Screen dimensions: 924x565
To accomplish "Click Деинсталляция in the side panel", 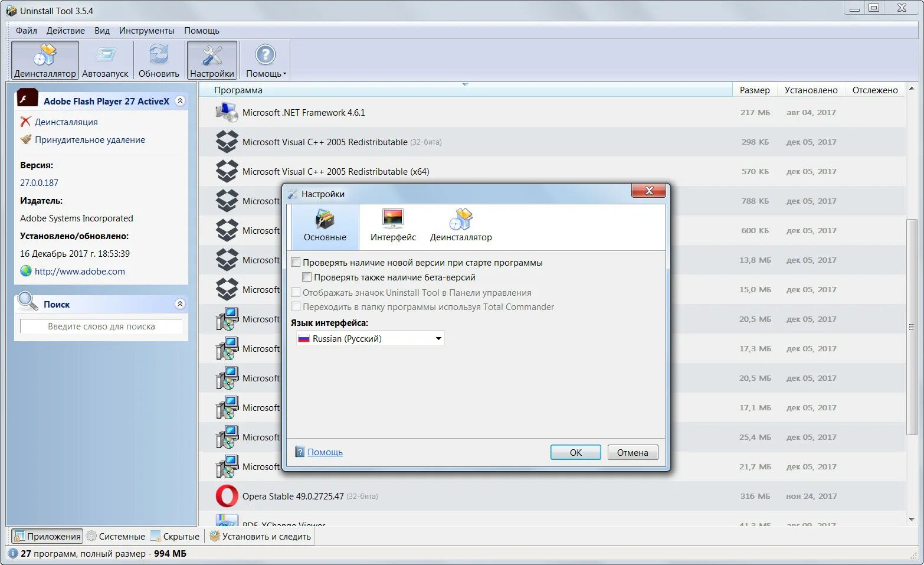I will 66,122.
